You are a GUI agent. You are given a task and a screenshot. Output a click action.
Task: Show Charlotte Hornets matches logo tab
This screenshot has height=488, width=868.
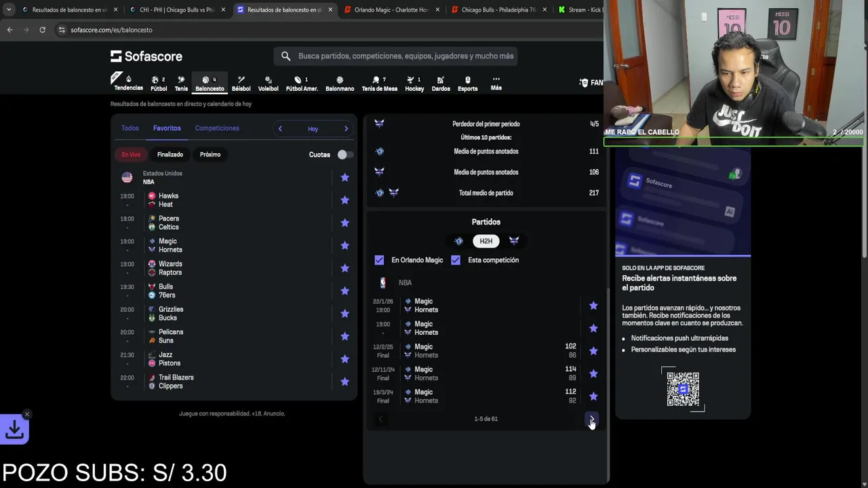[x=513, y=241]
